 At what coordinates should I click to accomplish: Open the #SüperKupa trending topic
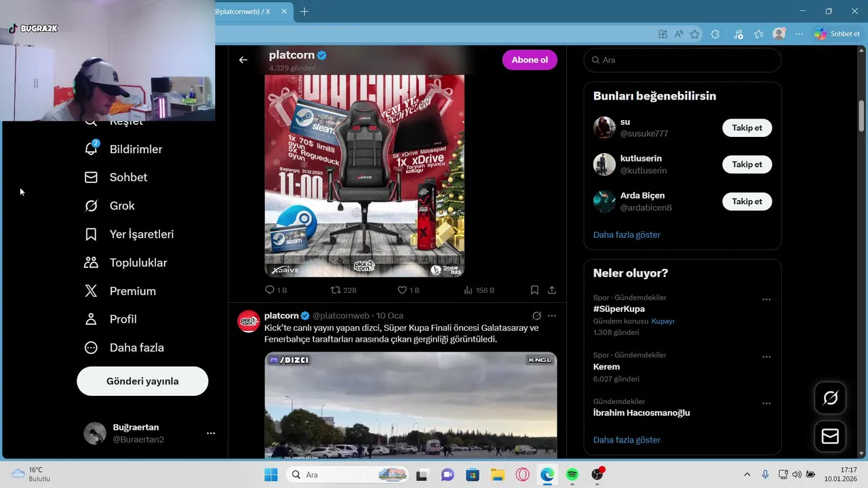[619, 309]
